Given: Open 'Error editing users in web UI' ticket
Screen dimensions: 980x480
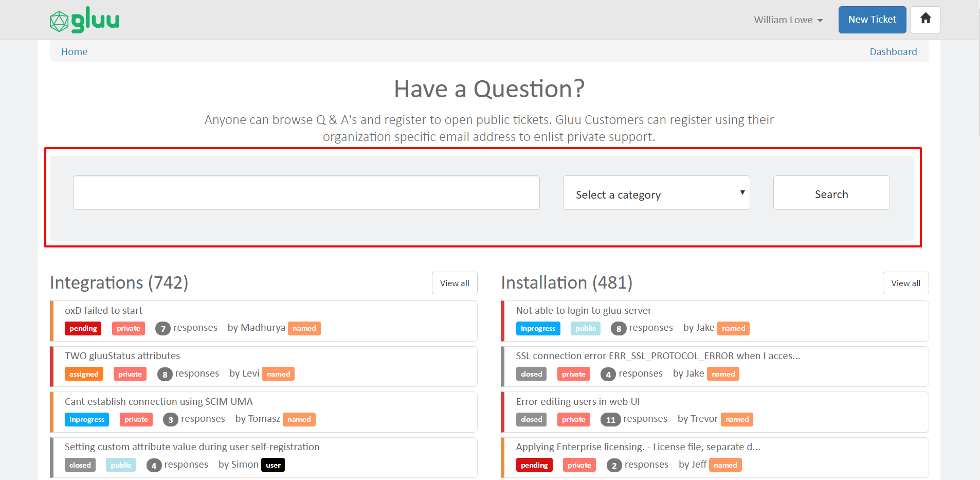Looking at the screenshot, I should point(578,402).
